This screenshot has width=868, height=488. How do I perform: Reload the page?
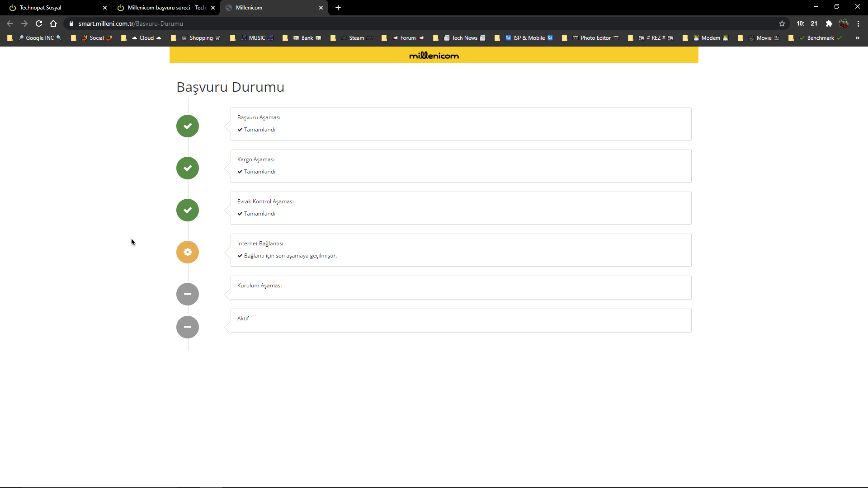(39, 23)
